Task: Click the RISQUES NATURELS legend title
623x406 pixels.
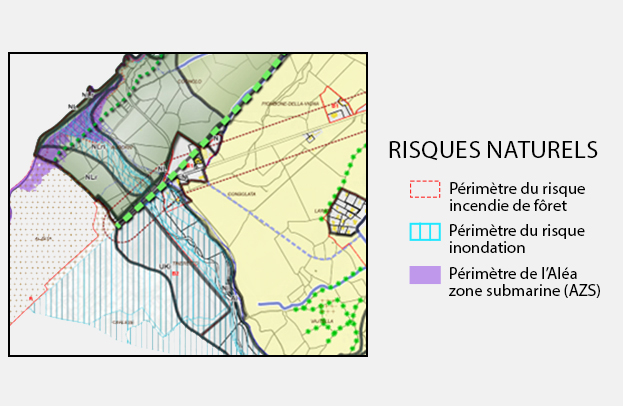Action: click(493, 150)
